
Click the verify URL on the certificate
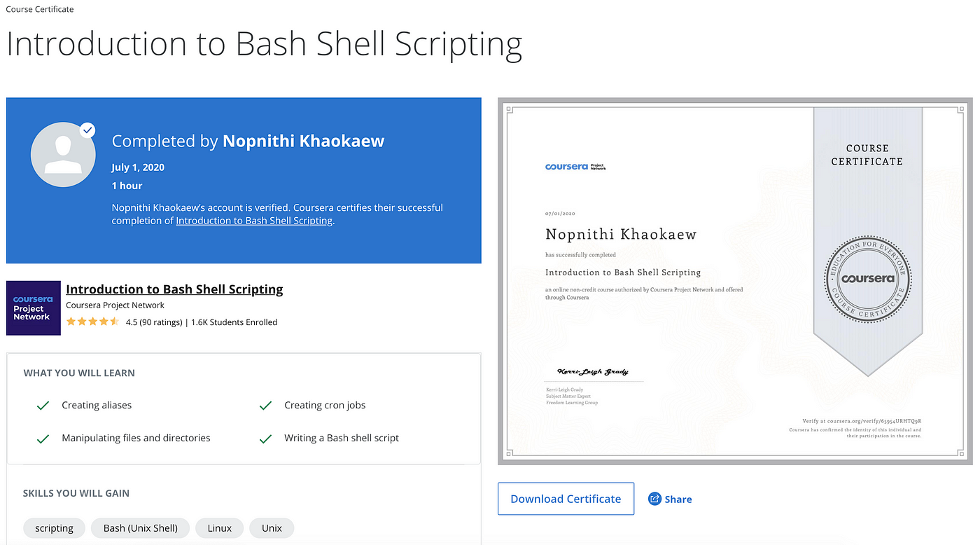(862, 421)
